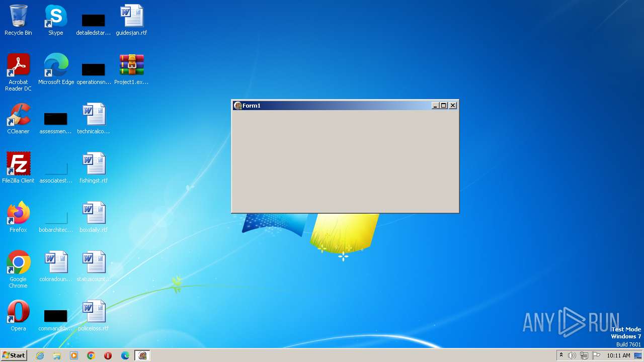Close the Form1 window
This screenshot has width=644, height=362.
tap(453, 106)
